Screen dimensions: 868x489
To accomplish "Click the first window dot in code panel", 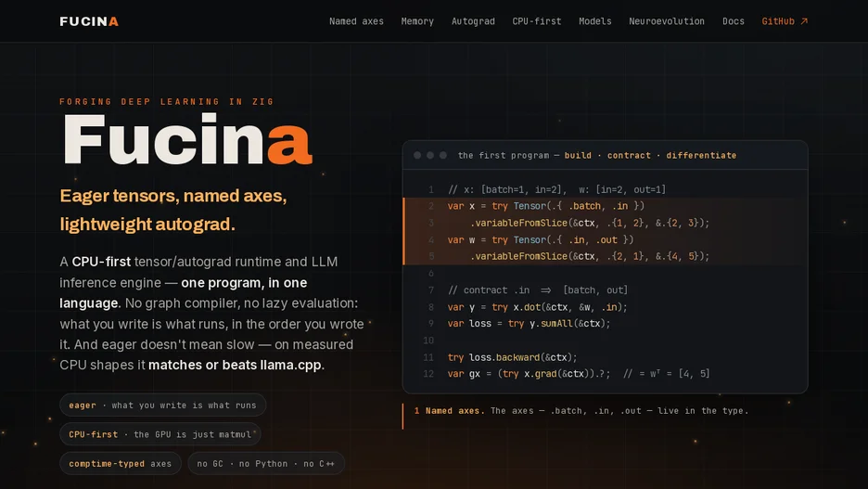I will (417, 156).
